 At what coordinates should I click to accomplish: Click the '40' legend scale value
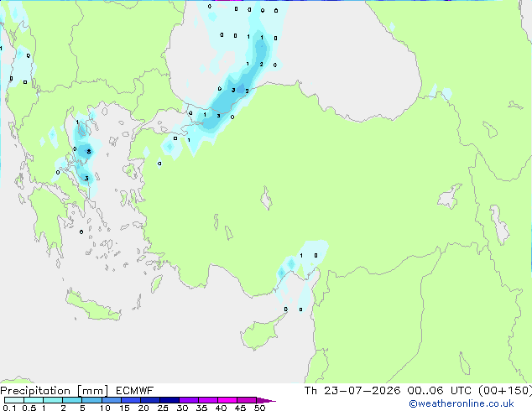(x=221, y=408)
